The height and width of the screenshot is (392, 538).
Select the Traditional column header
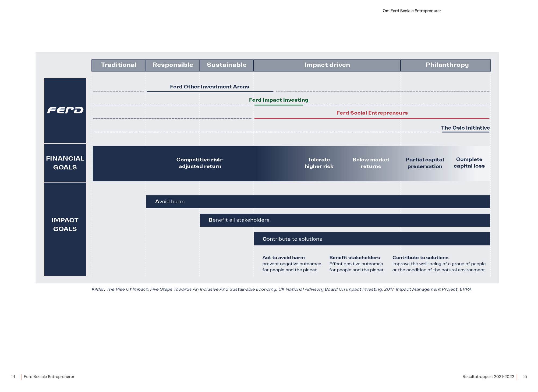click(119, 65)
